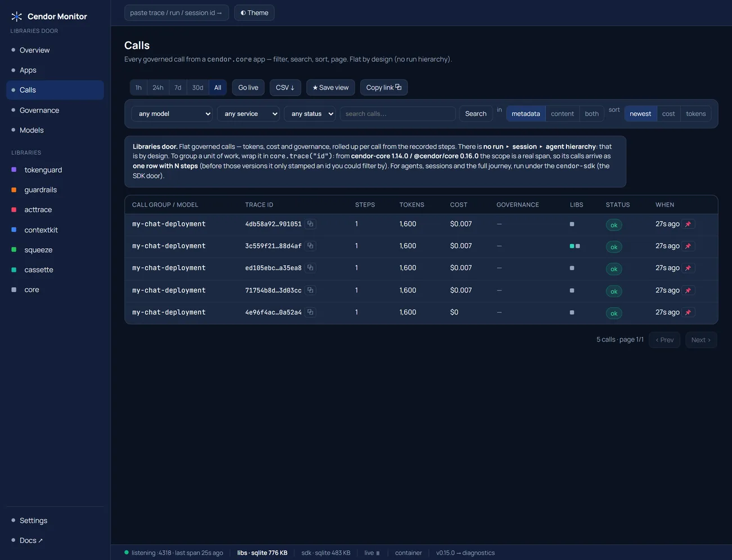This screenshot has height=560, width=732.
Task: Click the Save view button
Action: [331, 87]
